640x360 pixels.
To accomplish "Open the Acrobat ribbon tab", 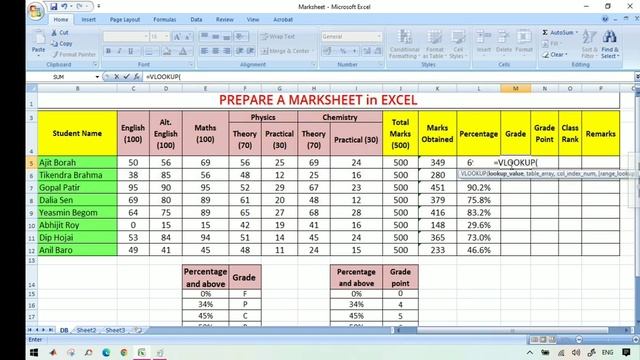I will tap(283, 19).
